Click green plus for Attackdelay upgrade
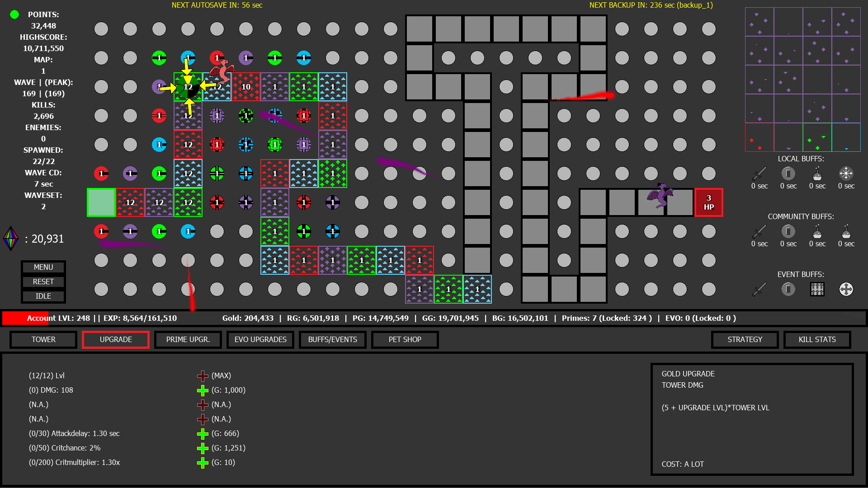868x488 pixels. click(203, 434)
